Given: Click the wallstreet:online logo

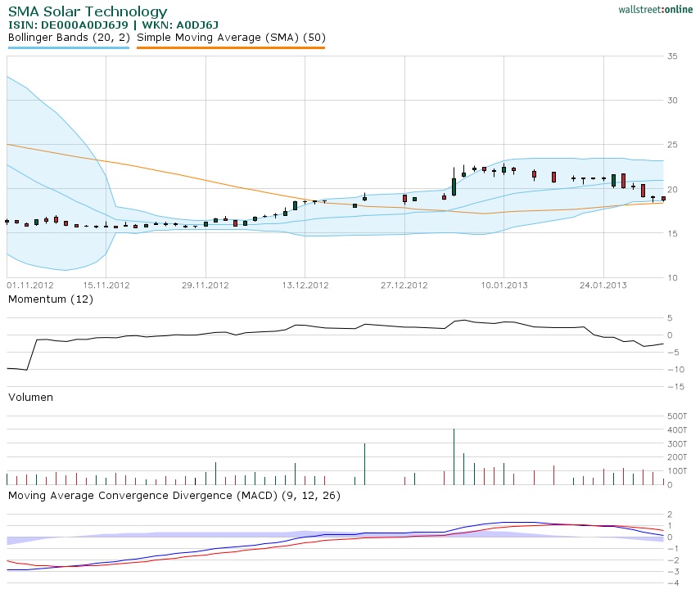Looking at the screenshot, I should [x=655, y=9].
